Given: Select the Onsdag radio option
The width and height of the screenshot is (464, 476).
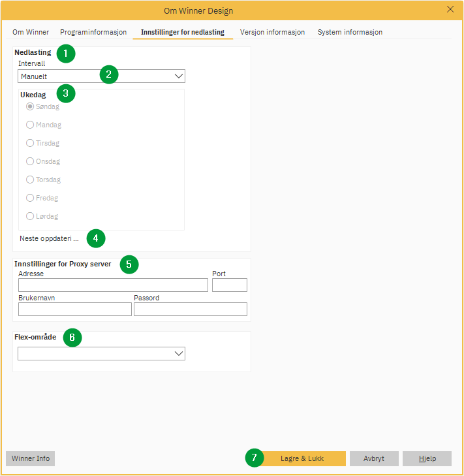Looking at the screenshot, I should 30,161.
